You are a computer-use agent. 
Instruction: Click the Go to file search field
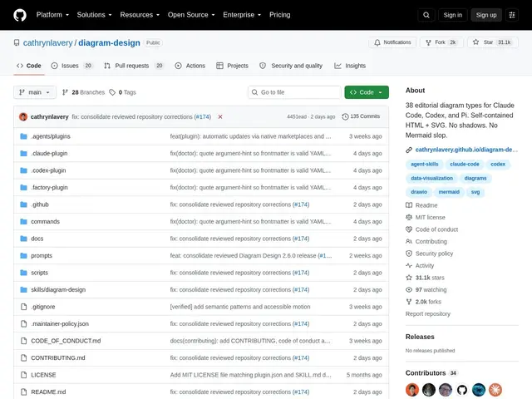click(294, 92)
